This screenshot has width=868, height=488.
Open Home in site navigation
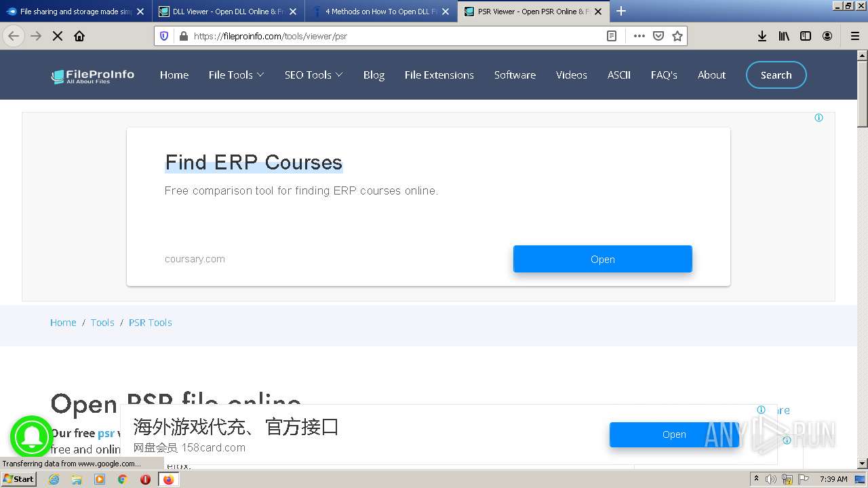[174, 75]
